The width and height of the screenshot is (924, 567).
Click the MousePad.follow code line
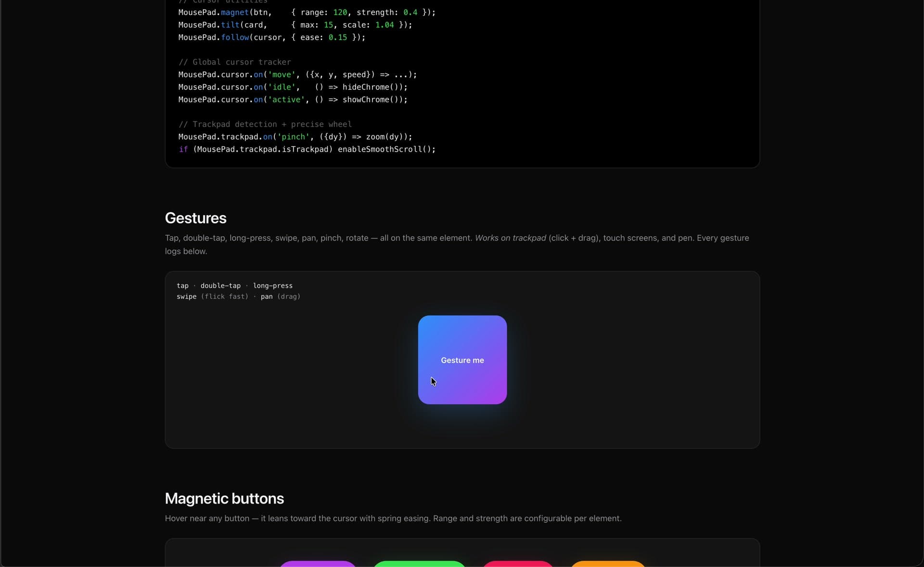[271, 38]
